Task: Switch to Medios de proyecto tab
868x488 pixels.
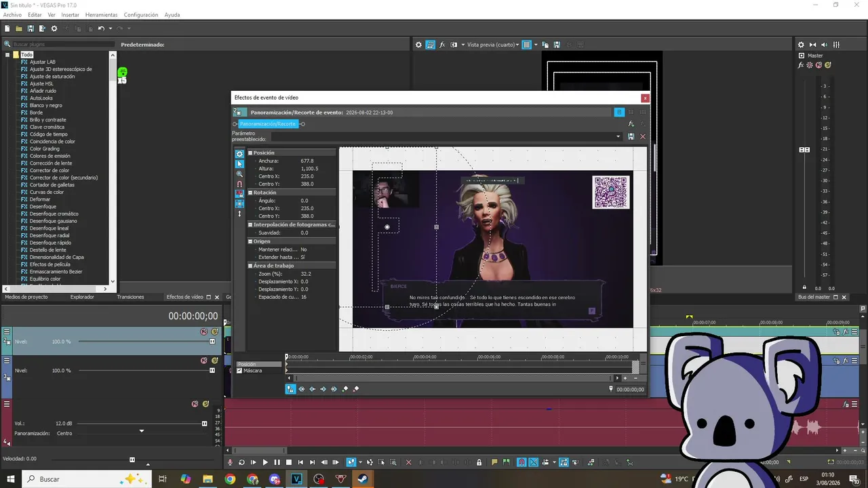Action: click(26, 297)
